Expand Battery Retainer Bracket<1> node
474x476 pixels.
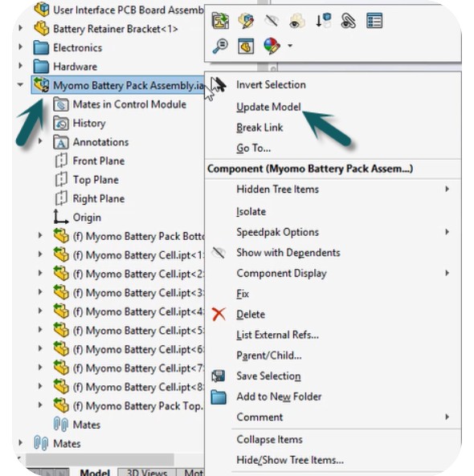[x=20, y=28]
